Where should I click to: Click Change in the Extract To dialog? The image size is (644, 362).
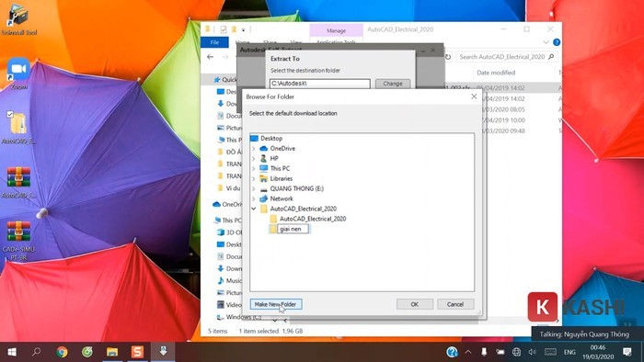[393, 84]
